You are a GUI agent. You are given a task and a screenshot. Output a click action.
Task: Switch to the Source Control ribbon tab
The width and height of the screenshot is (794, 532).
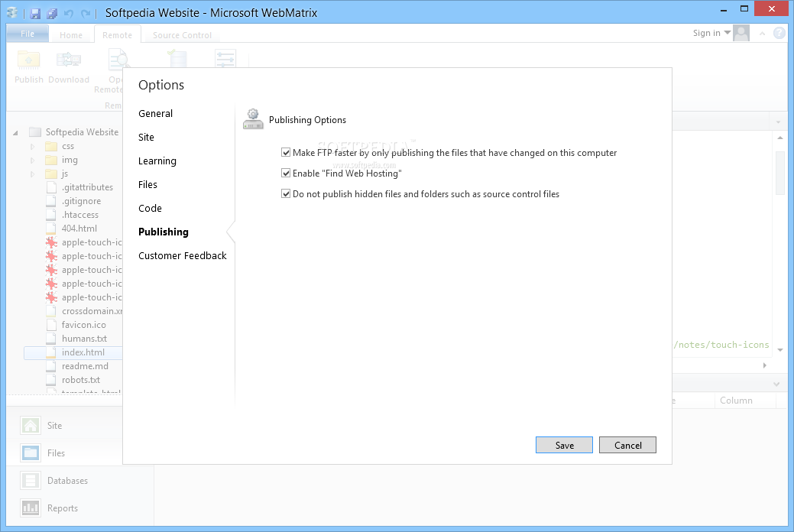pos(182,35)
